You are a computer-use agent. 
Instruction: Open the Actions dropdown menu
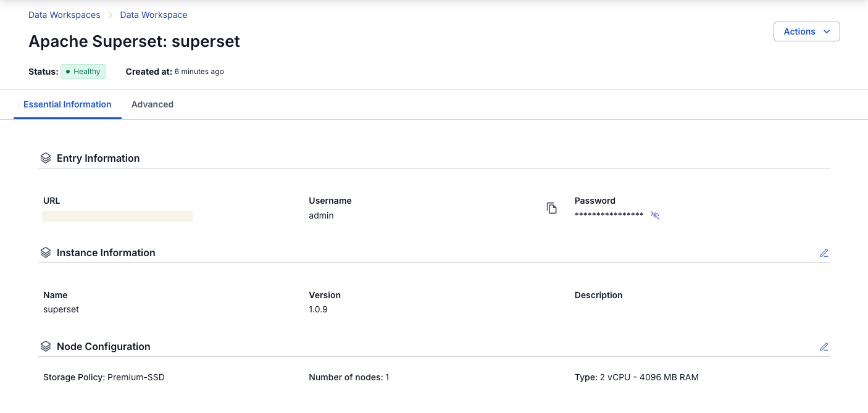(x=806, y=31)
